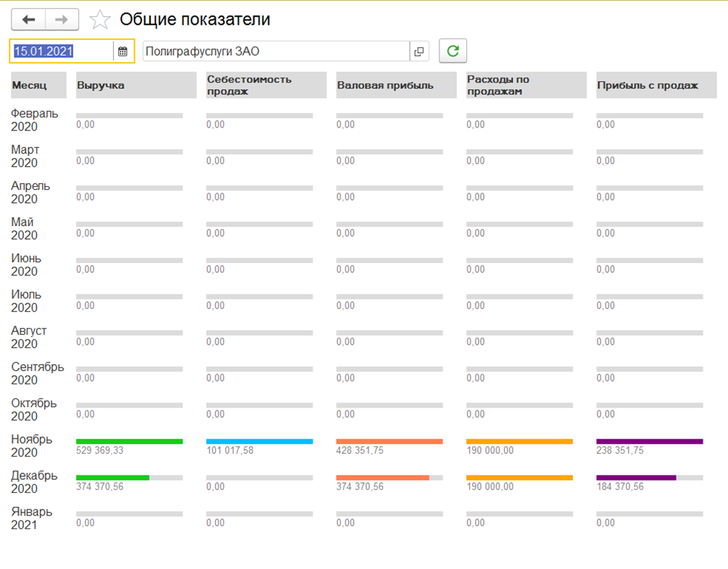Select the Январь 2021 row label
This screenshot has height=569, width=728.
pyautogui.click(x=31, y=518)
